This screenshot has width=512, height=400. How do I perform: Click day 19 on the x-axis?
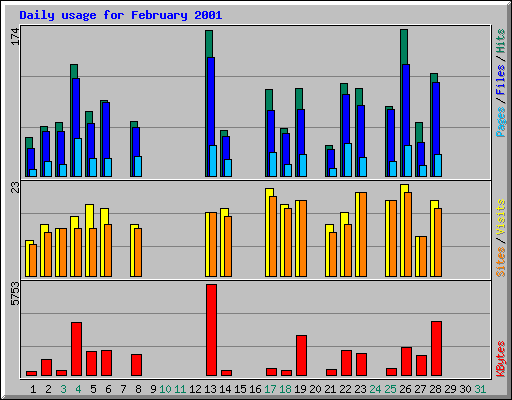(x=300, y=389)
